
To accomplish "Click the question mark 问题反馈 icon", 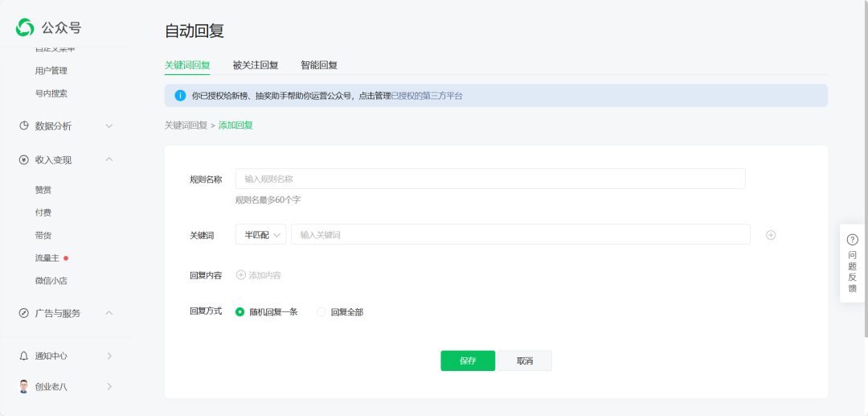I will tap(852, 240).
